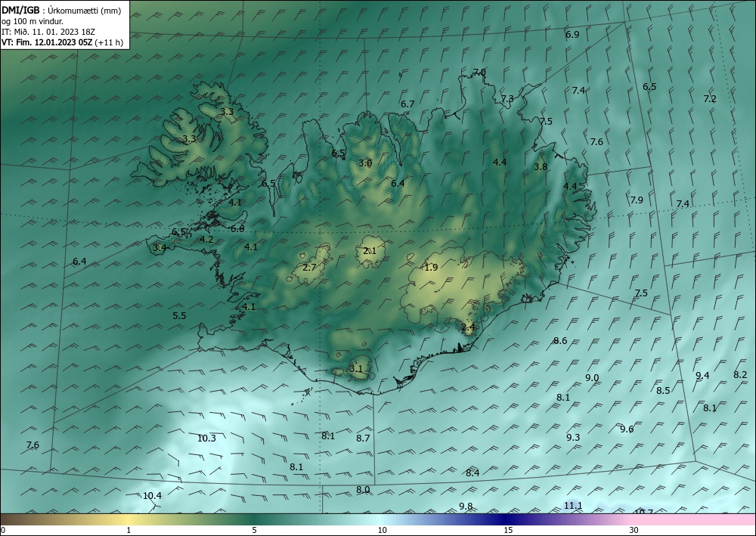The width and height of the screenshot is (756, 536).
Task: Click the 8.7 value label
Action: [x=363, y=438]
